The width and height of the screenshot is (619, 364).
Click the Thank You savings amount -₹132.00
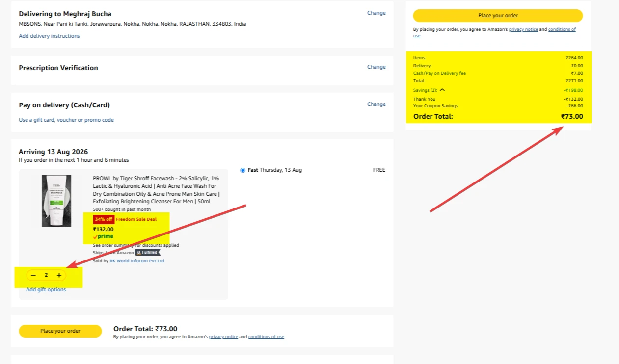click(x=573, y=99)
